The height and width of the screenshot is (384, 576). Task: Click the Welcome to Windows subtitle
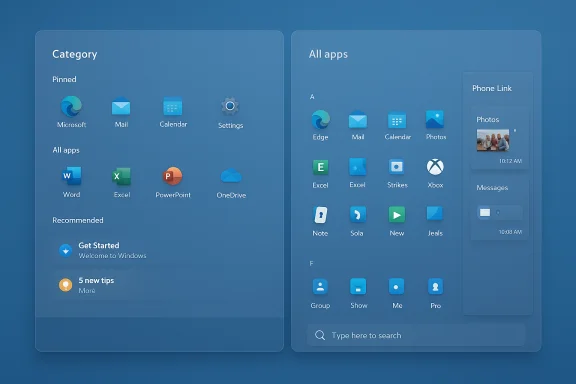(x=112, y=255)
